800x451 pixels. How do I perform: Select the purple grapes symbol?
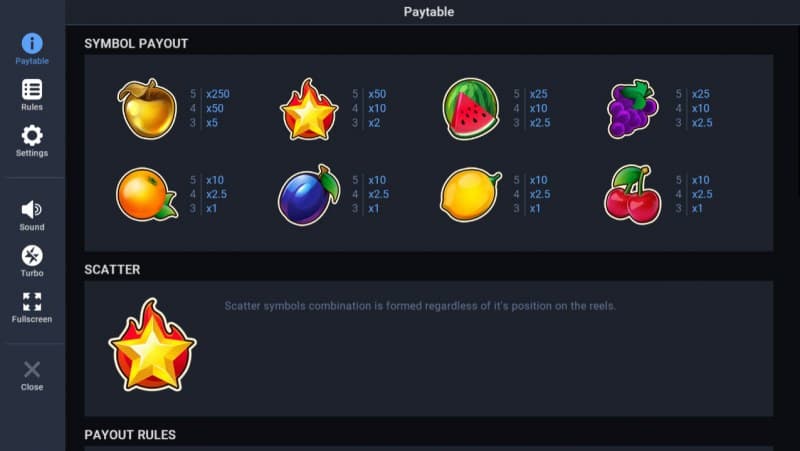point(632,108)
